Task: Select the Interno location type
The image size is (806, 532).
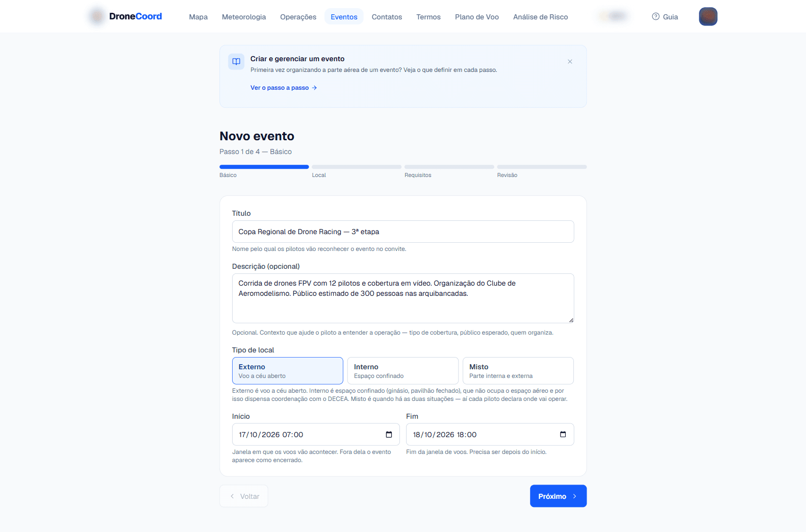Action: click(x=403, y=371)
